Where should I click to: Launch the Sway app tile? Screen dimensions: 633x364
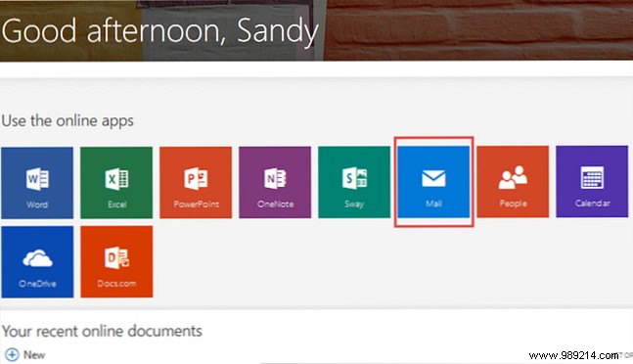pos(354,182)
